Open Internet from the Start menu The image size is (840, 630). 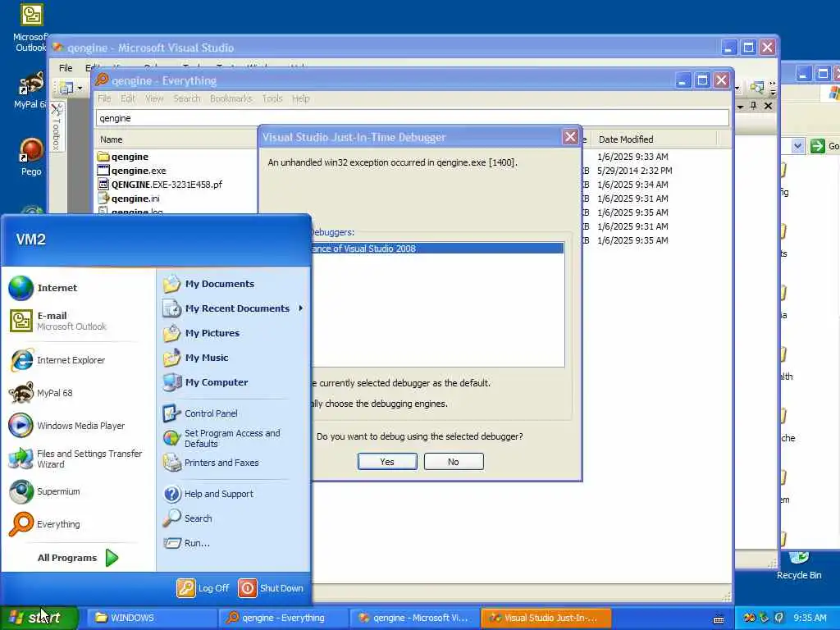[43, 288]
